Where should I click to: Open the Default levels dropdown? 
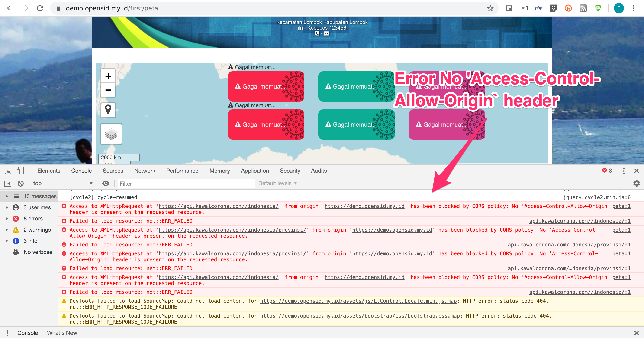[277, 183]
